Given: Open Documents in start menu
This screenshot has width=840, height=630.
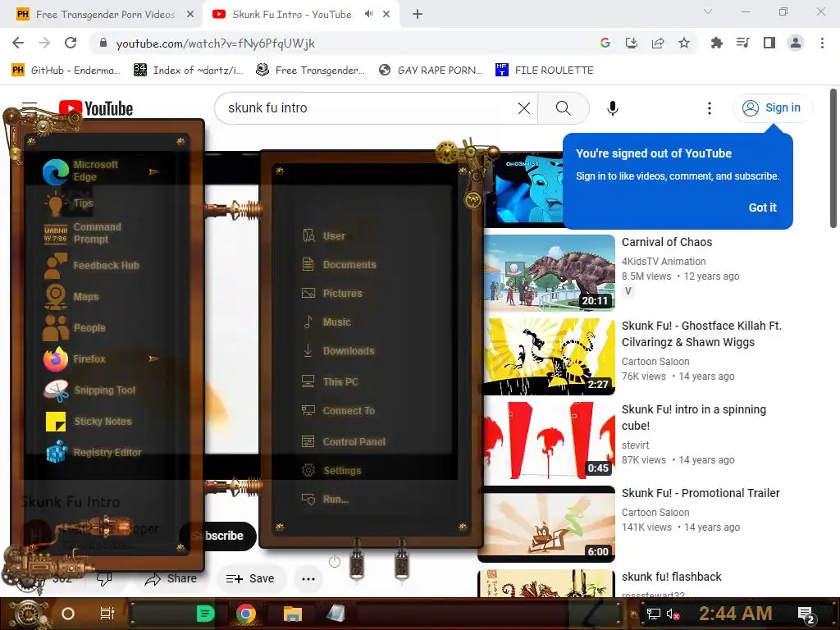Looking at the screenshot, I should (339, 265).
